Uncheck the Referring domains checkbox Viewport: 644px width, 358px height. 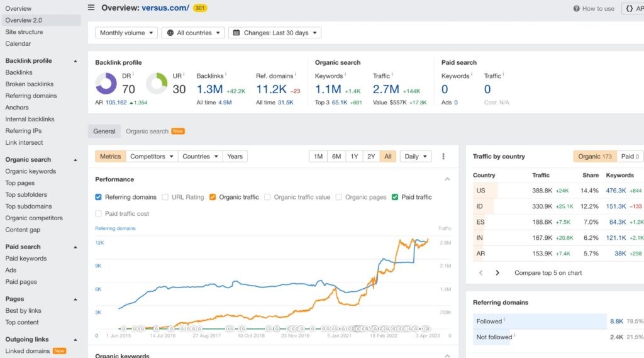(99, 197)
